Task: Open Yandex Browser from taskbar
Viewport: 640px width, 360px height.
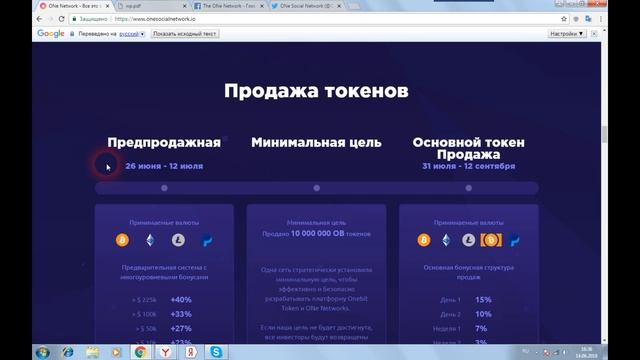Action: click(x=165, y=352)
